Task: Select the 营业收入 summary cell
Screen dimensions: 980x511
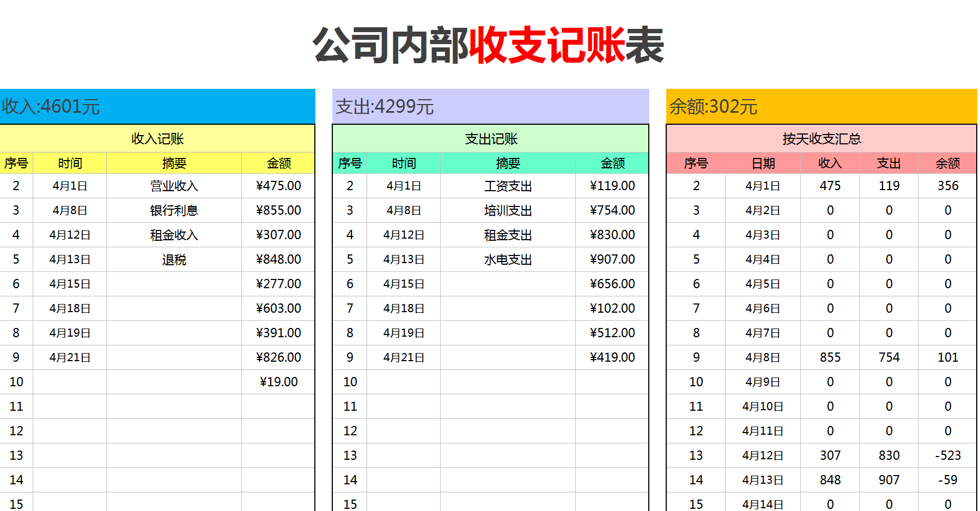Action: click(x=174, y=186)
